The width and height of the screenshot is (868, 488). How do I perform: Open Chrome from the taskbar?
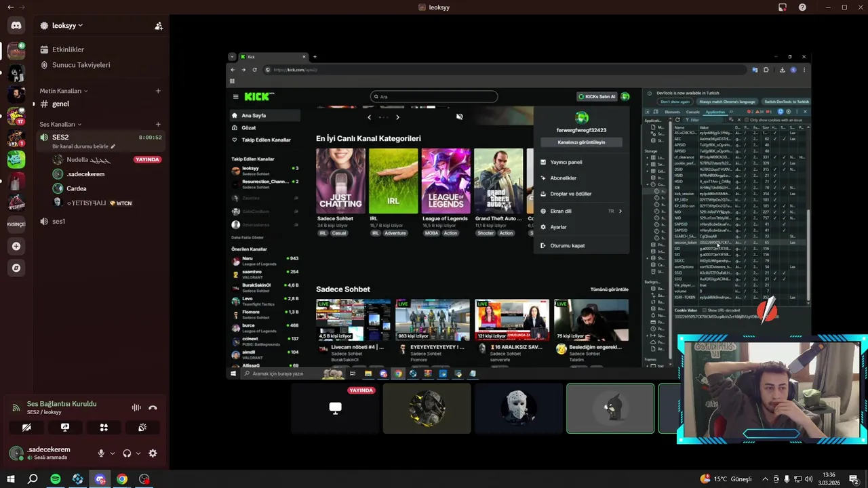122,479
